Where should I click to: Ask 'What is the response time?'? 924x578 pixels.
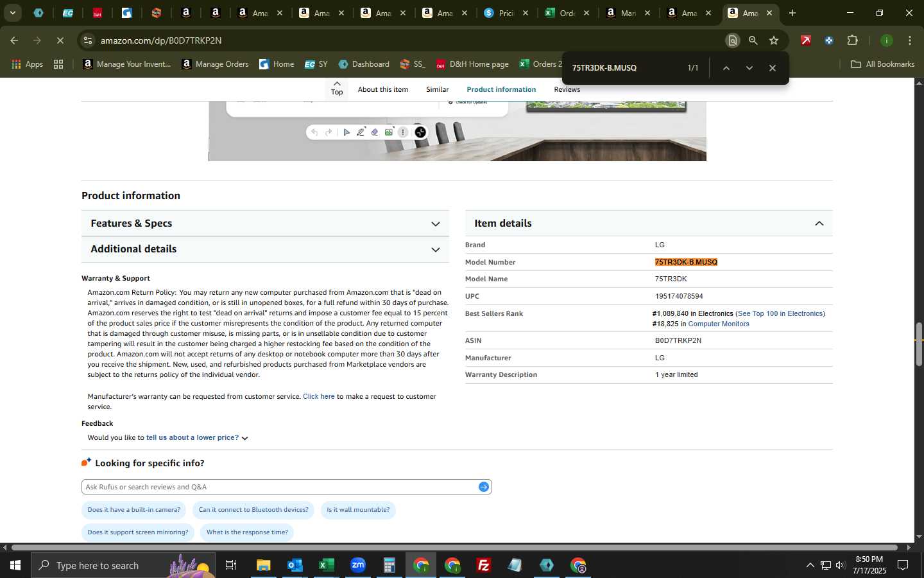tap(247, 532)
